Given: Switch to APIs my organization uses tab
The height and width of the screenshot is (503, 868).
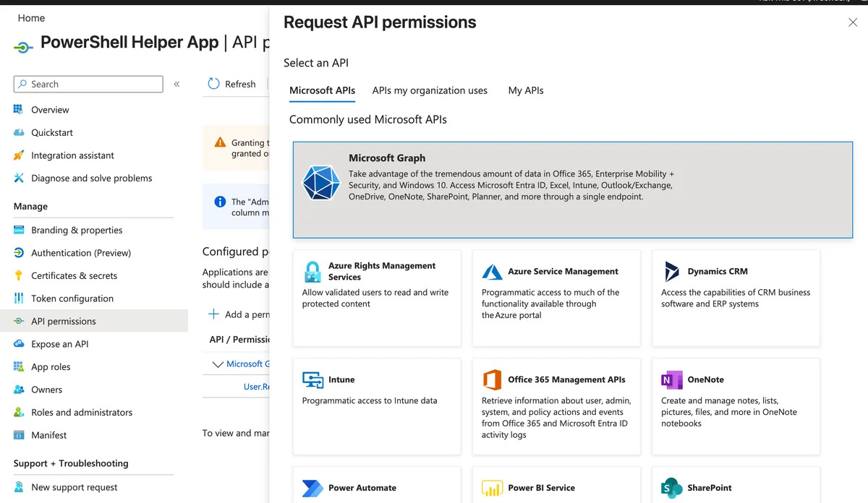Looking at the screenshot, I should [x=430, y=90].
